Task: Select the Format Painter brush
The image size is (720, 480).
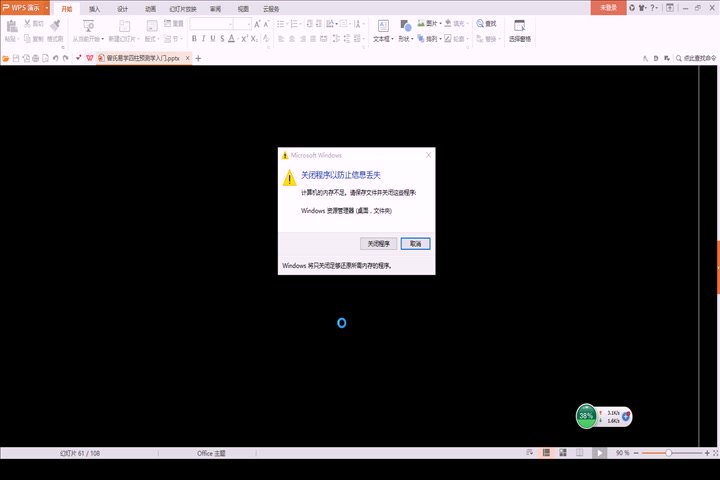Action: (x=56, y=25)
